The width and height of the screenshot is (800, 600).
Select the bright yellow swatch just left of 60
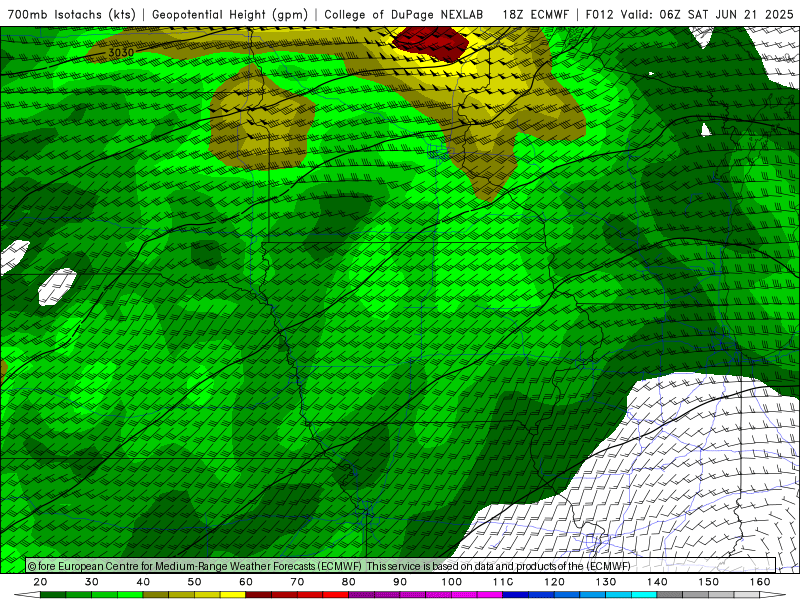coord(233,595)
